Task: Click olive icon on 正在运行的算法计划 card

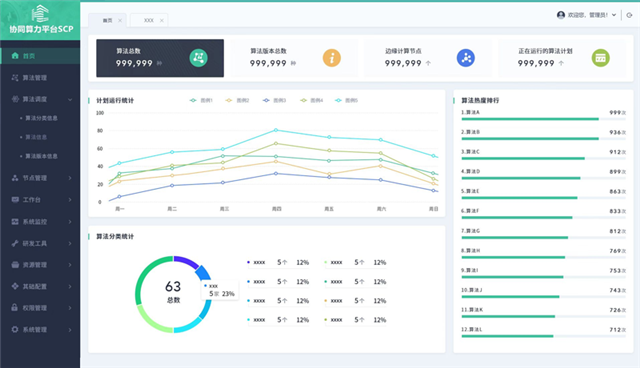Action: 600,58
